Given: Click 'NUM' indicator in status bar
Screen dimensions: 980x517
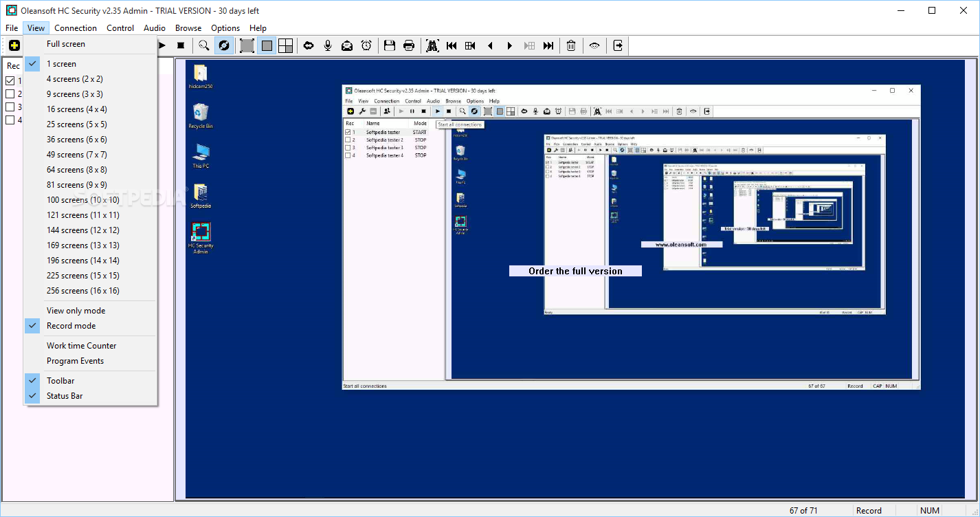Looking at the screenshot, I should (x=930, y=510).
